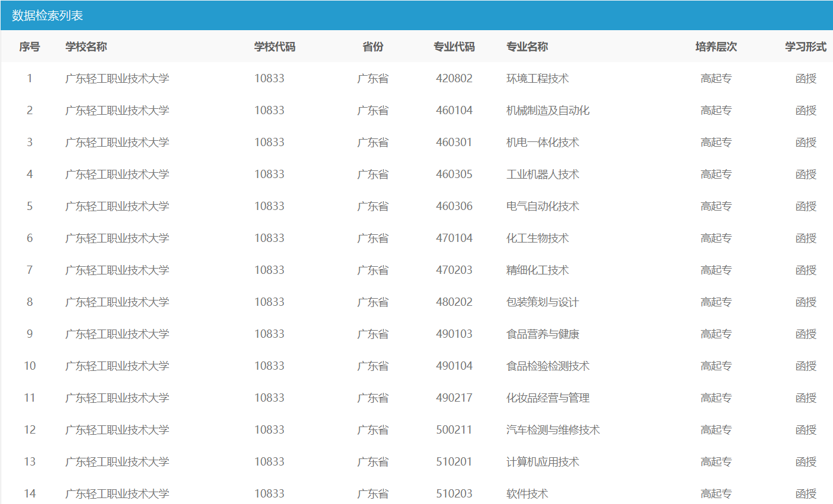833x504 pixels.
Task: Select major name 环境工程技术
Action: (x=538, y=79)
